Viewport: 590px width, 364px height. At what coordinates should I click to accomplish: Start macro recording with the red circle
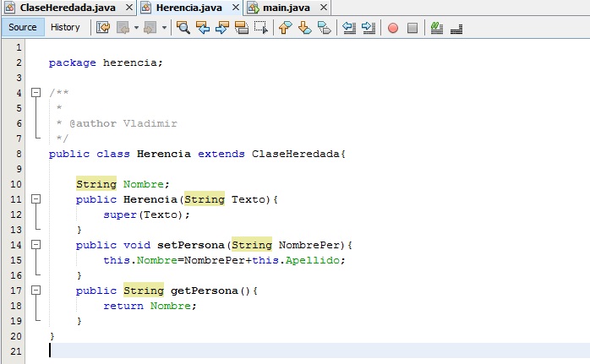(x=393, y=28)
